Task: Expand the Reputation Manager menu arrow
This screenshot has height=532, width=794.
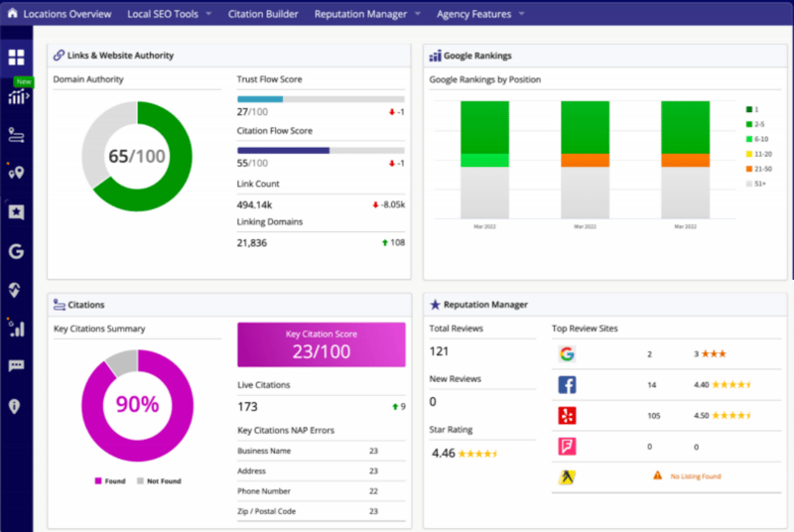Action: tap(418, 14)
